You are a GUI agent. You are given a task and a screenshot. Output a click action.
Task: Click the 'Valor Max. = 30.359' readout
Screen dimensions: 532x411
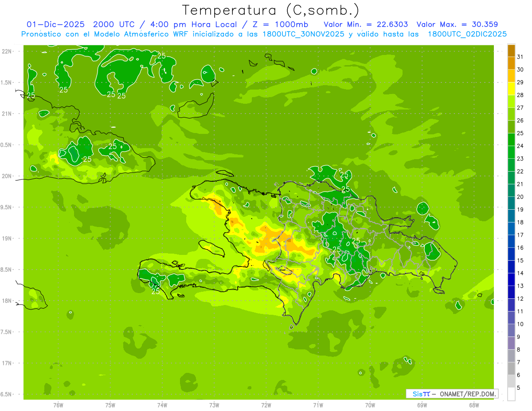tap(457, 24)
